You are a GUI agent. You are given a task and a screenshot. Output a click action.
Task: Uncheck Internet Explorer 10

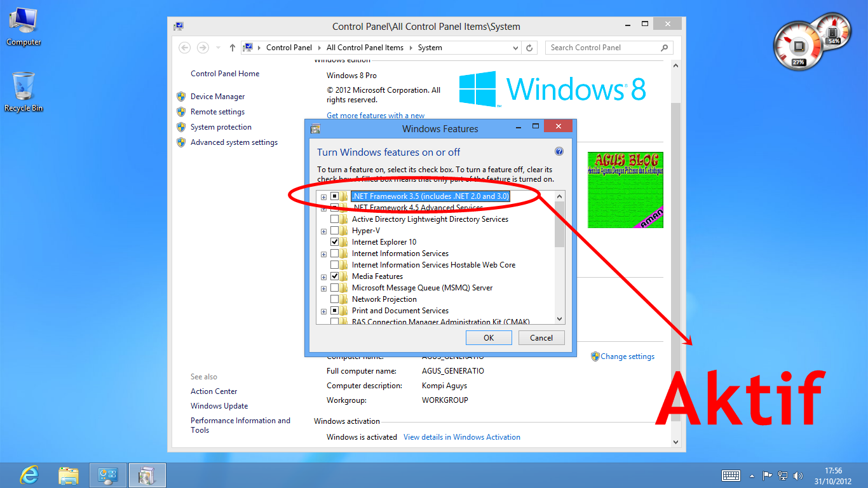pos(335,242)
